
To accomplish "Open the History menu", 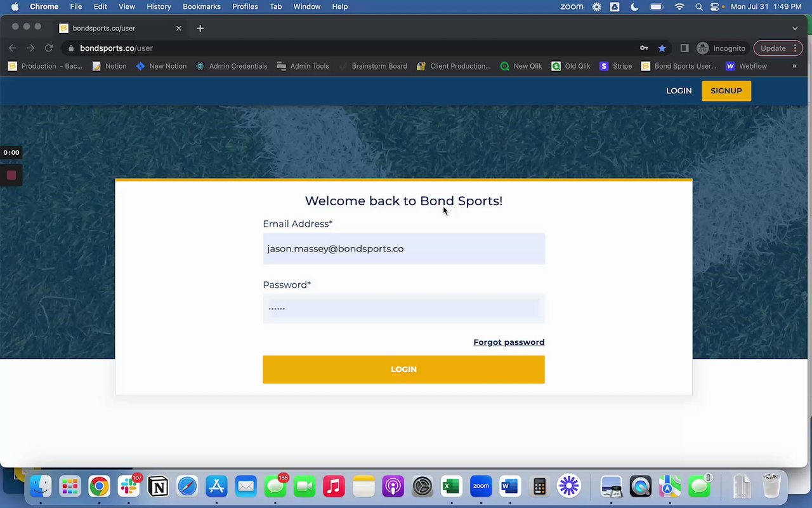I will click(159, 6).
